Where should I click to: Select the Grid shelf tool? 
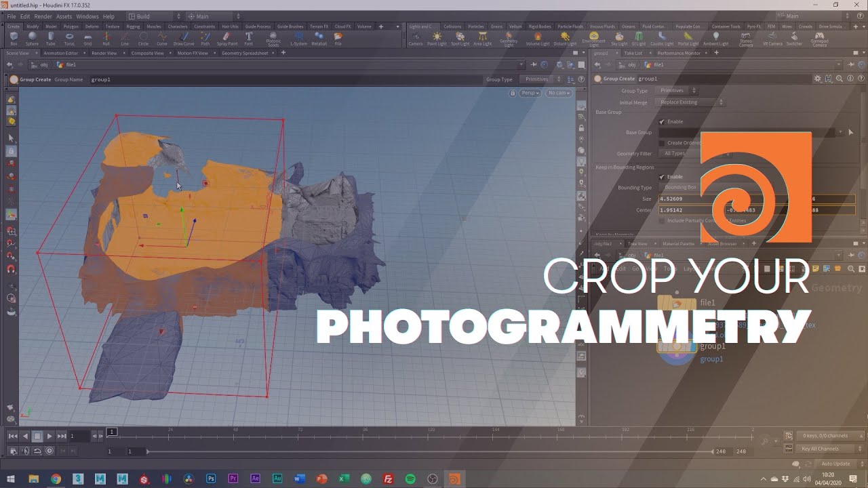[x=87, y=38]
